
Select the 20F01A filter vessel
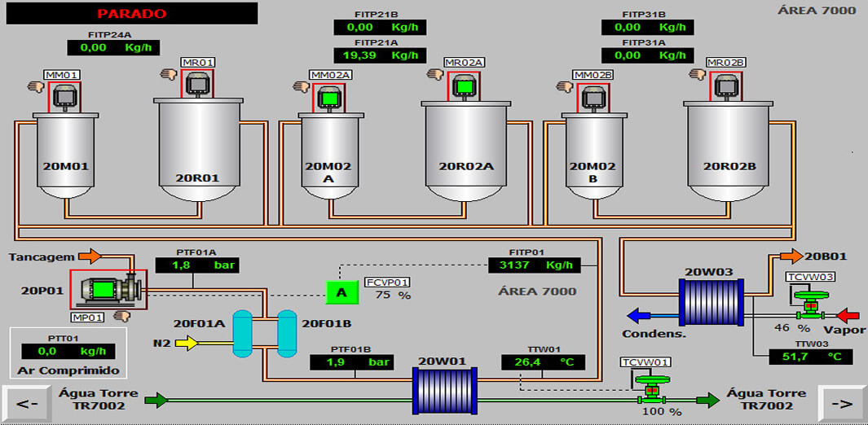(x=242, y=332)
